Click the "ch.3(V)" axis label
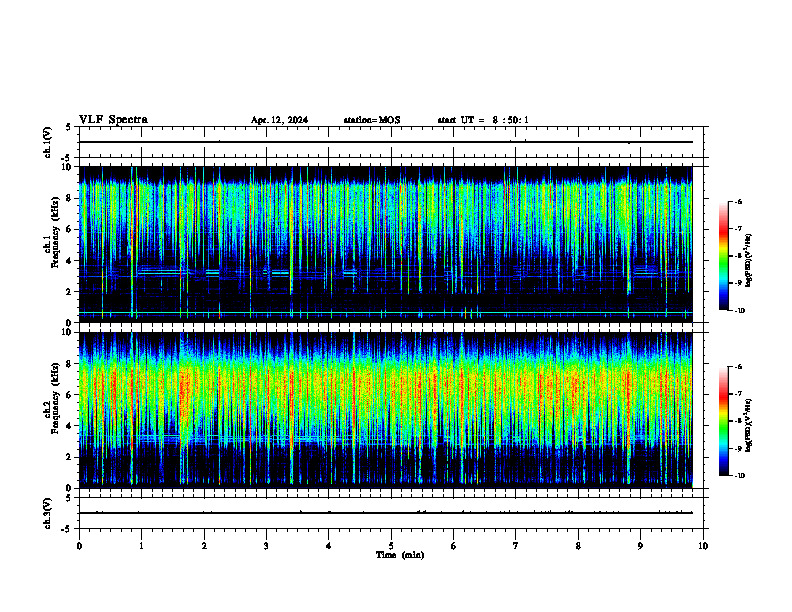Viewport: 792px width, 612px height. 47,513
